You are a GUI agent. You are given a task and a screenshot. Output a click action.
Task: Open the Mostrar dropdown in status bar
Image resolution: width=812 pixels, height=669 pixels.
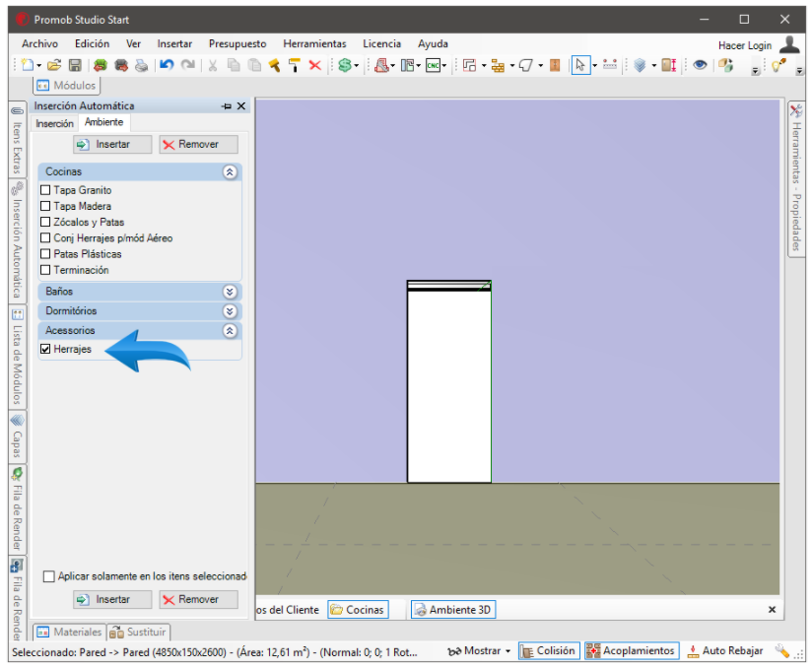508,651
